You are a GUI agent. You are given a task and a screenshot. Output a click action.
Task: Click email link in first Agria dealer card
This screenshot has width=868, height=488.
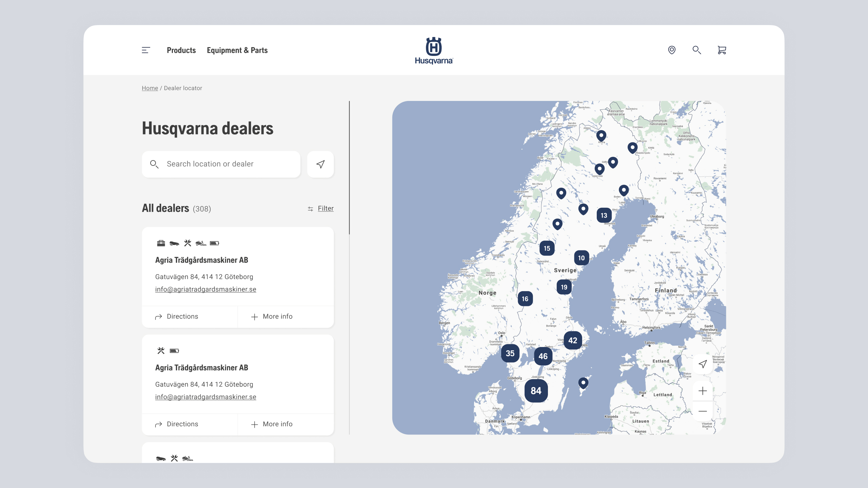[x=206, y=289]
